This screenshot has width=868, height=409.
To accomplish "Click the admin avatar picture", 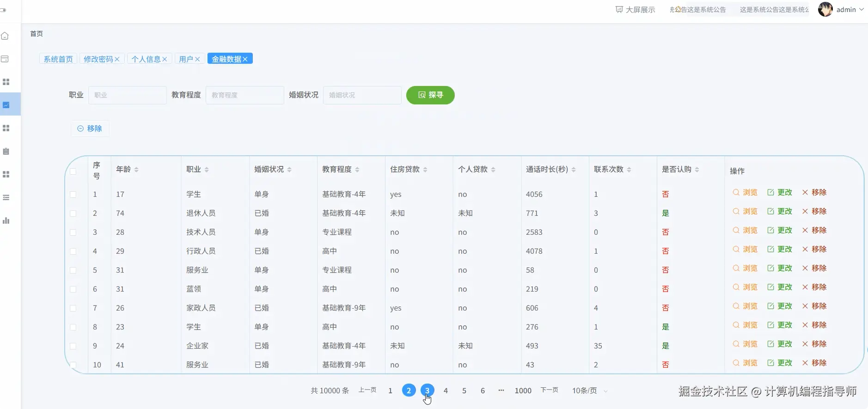I will pyautogui.click(x=825, y=9).
